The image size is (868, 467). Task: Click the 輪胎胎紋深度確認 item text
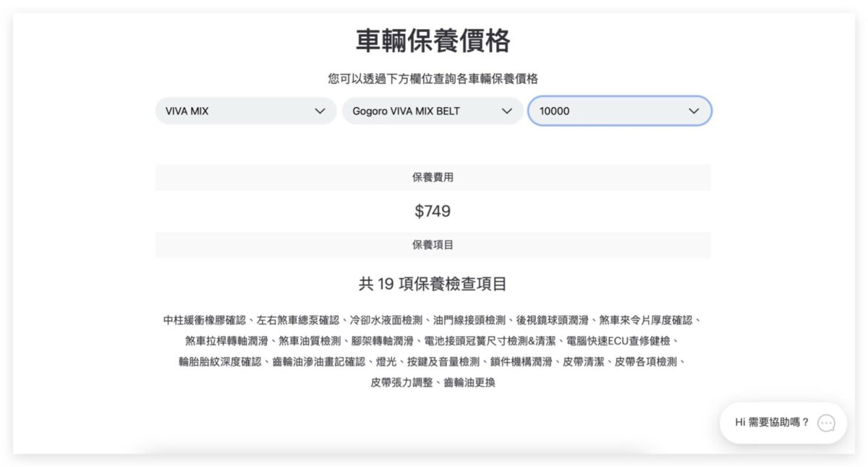(x=220, y=362)
